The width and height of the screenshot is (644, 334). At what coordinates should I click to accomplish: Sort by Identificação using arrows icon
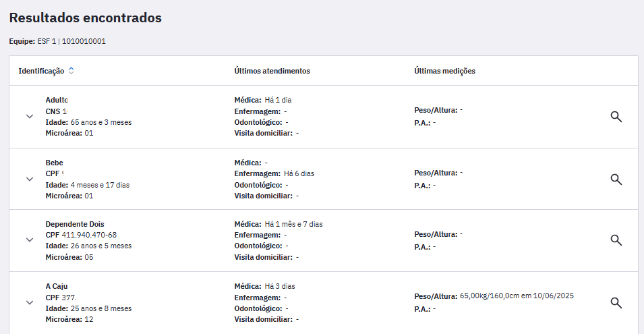71,71
